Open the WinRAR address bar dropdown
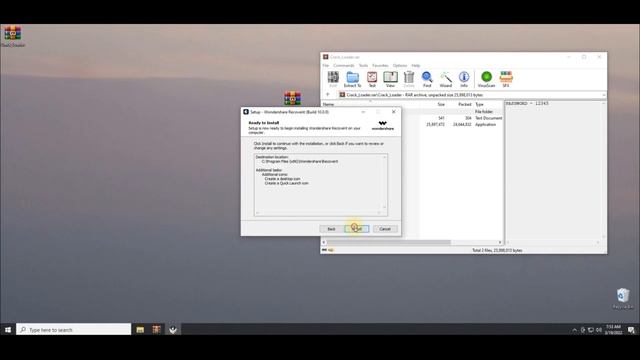 click(604, 95)
